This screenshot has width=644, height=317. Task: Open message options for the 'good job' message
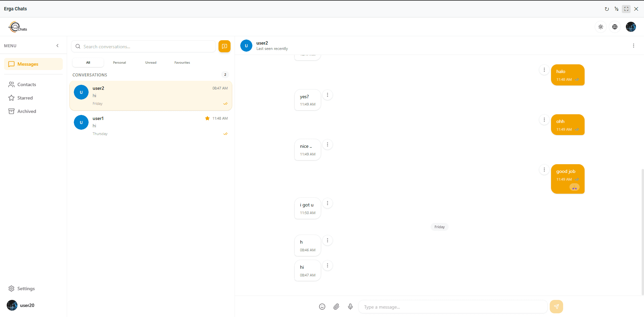[x=544, y=170]
